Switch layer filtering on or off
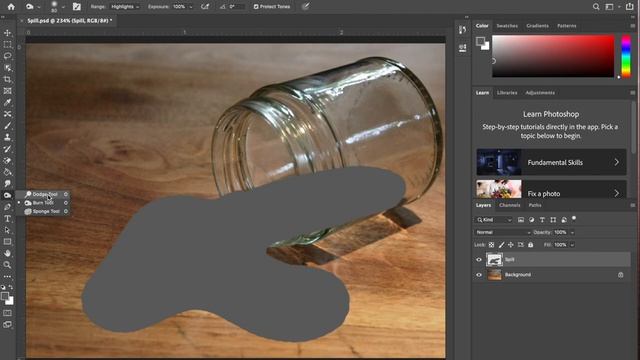The image size is (640, 360). 574,219
